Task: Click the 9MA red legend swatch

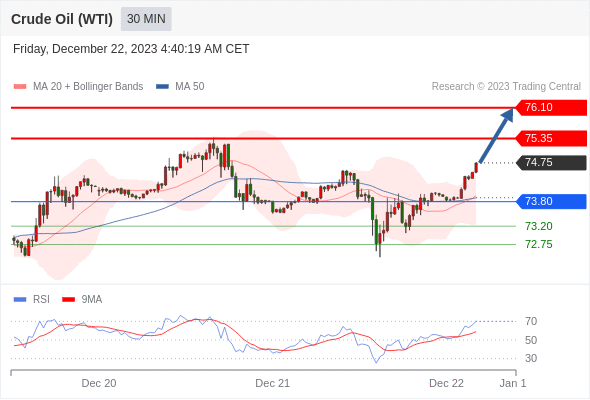Action: (x=68, y=300)
